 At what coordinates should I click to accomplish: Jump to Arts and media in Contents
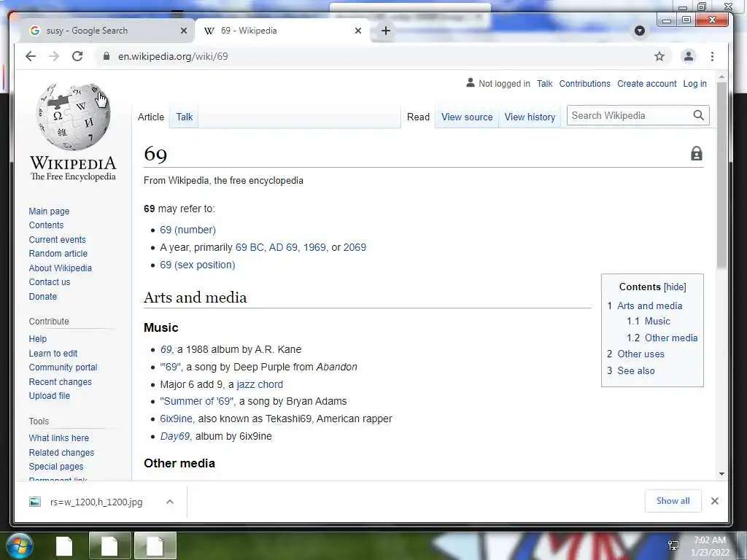pos(650,306)
